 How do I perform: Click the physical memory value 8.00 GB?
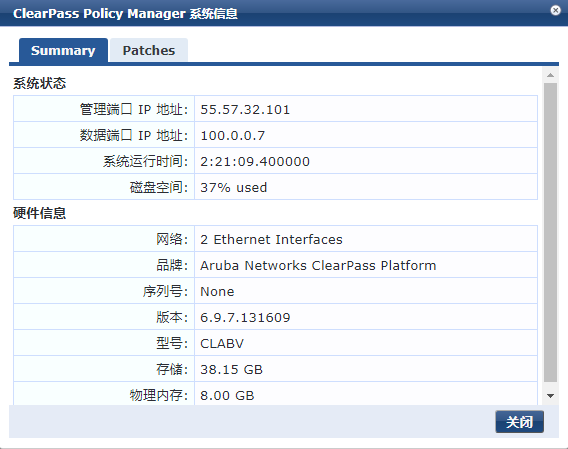[227, 396]
